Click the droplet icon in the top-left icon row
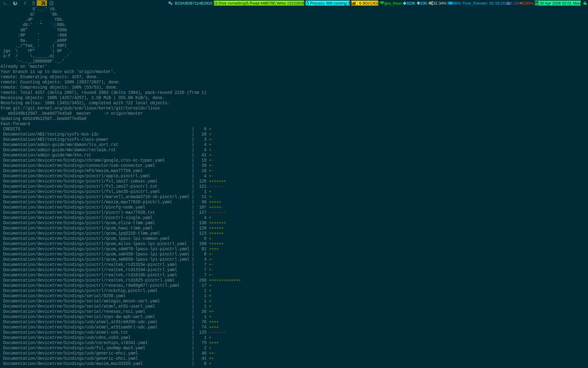 point(33,3)
